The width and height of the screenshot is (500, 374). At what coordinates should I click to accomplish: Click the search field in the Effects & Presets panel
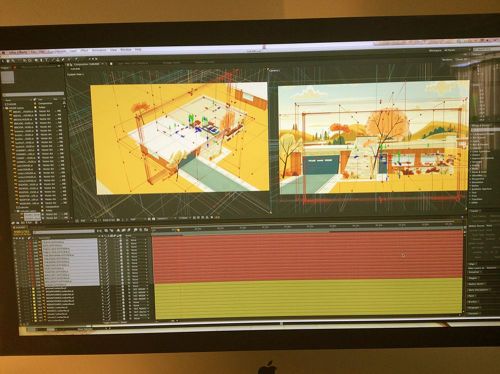pyautogui.click(x=485, y=130)
